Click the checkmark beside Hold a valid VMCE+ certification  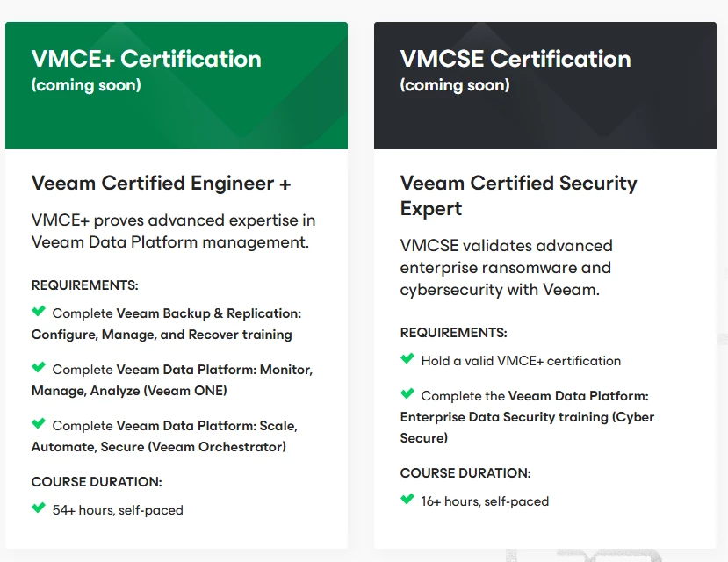407,358
